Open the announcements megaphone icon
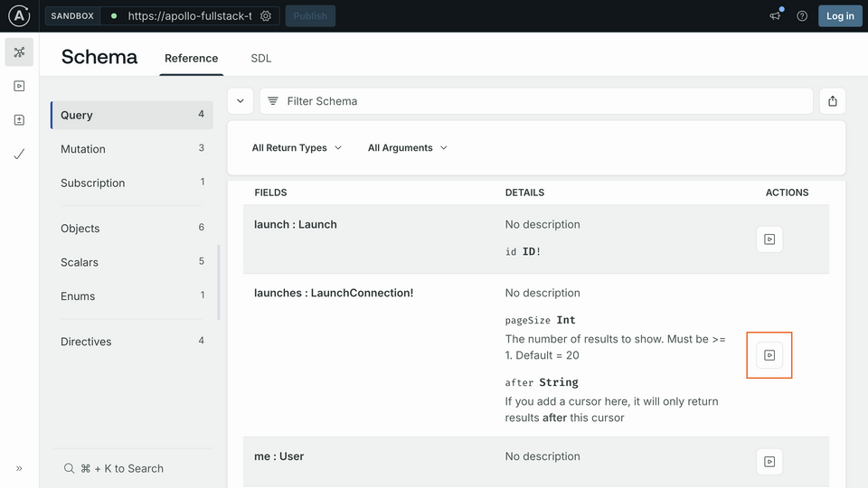Screen dimensions: 868x488 point(775,16)
